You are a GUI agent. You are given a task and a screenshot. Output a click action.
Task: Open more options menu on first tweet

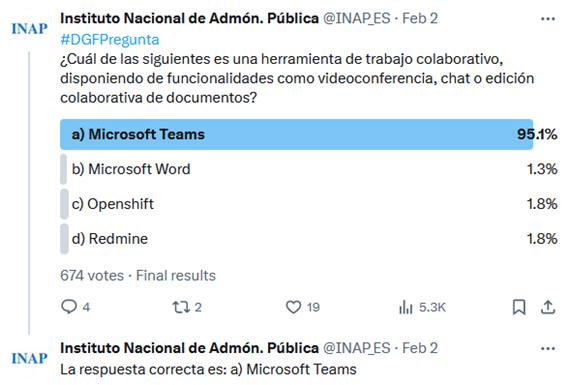click(548, 19)
